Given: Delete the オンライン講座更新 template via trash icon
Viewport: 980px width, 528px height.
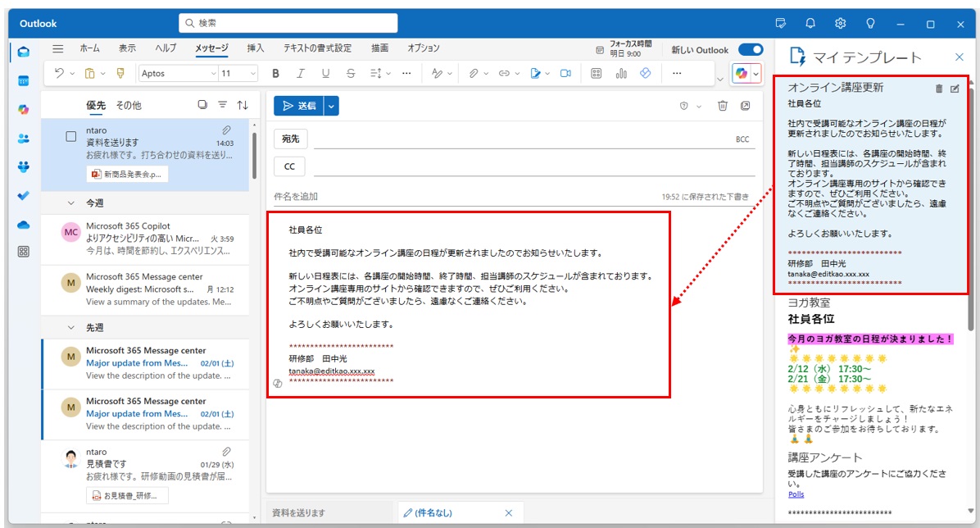Looking at the screenshot, I should click(x=938, y=89).
